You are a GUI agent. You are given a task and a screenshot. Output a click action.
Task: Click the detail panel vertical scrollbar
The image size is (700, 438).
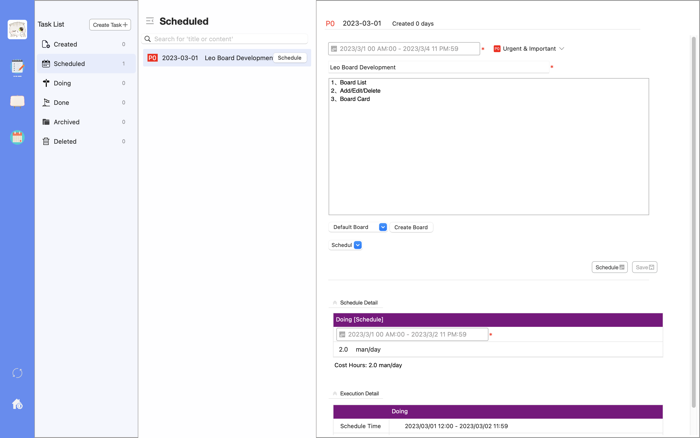(x=693, y=222)
